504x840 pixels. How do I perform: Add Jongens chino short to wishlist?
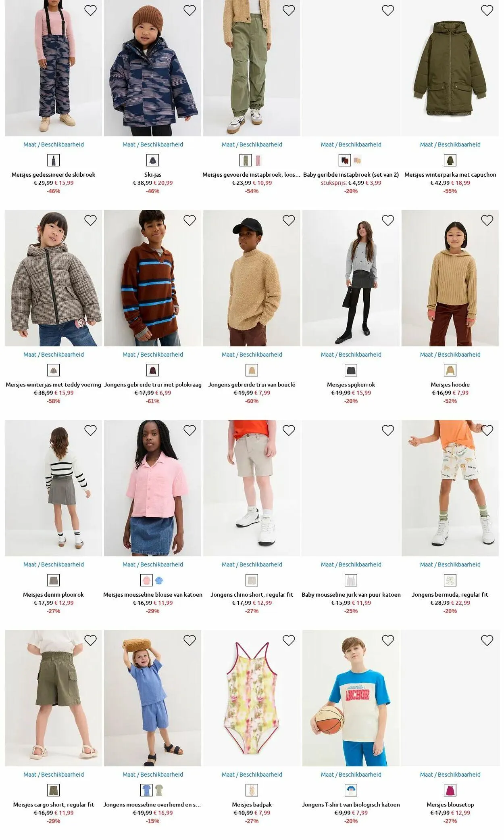point(289,430)
